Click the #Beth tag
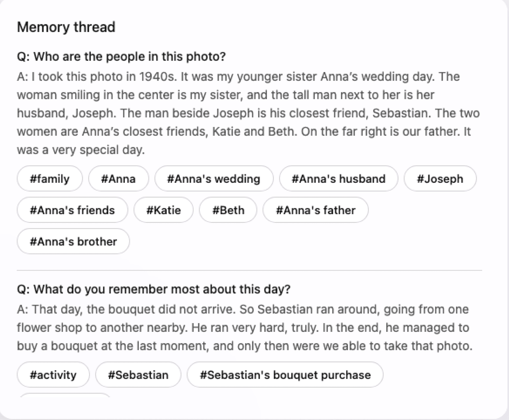 coord(228,210)
